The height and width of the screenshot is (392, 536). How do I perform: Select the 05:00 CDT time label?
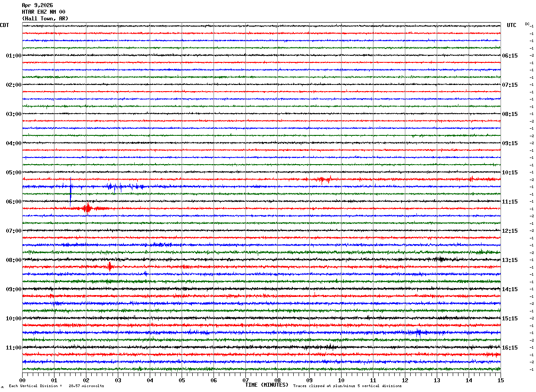pyautogui.click(x=14, y=173)
